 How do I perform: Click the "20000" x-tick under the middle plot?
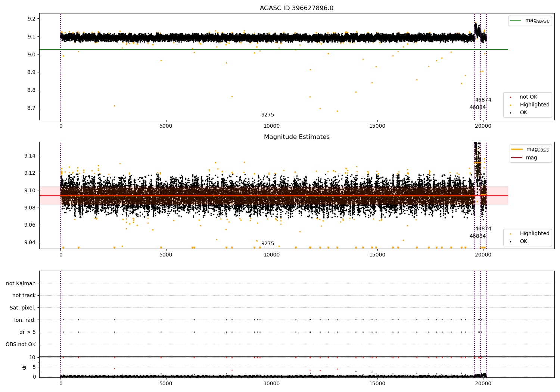[483, 255]
